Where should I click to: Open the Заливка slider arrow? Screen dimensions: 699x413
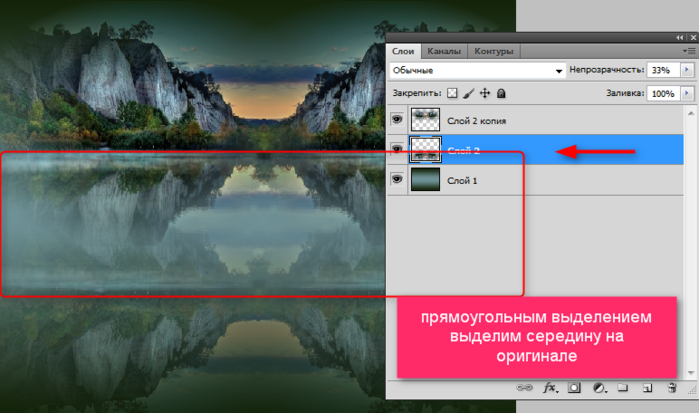coord(687,93)
